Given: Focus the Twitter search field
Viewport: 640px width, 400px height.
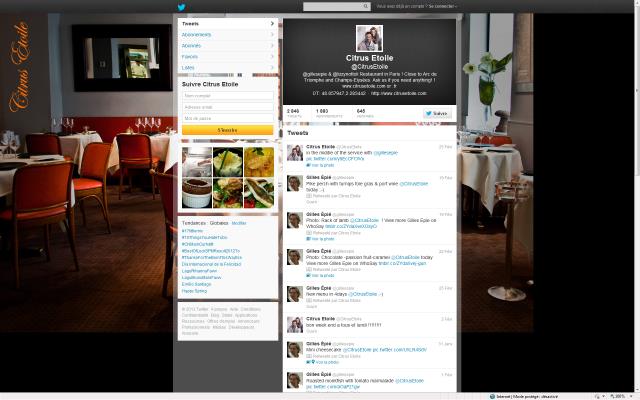Looking at the screenshot, I should click(337, 6).
